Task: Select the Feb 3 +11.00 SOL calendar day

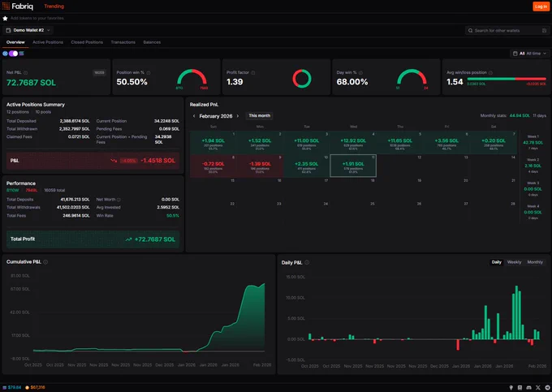Action: click(306, 143)
